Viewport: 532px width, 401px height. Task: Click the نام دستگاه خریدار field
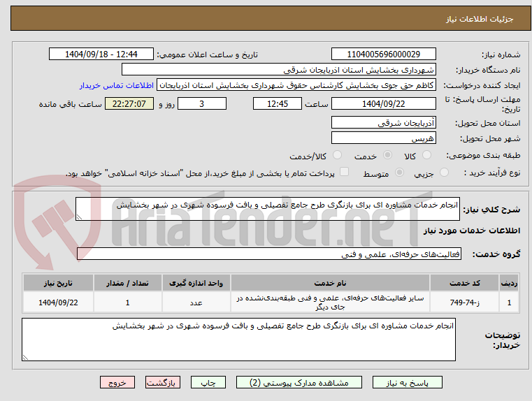pyautogui.click(x=278, y=70)
